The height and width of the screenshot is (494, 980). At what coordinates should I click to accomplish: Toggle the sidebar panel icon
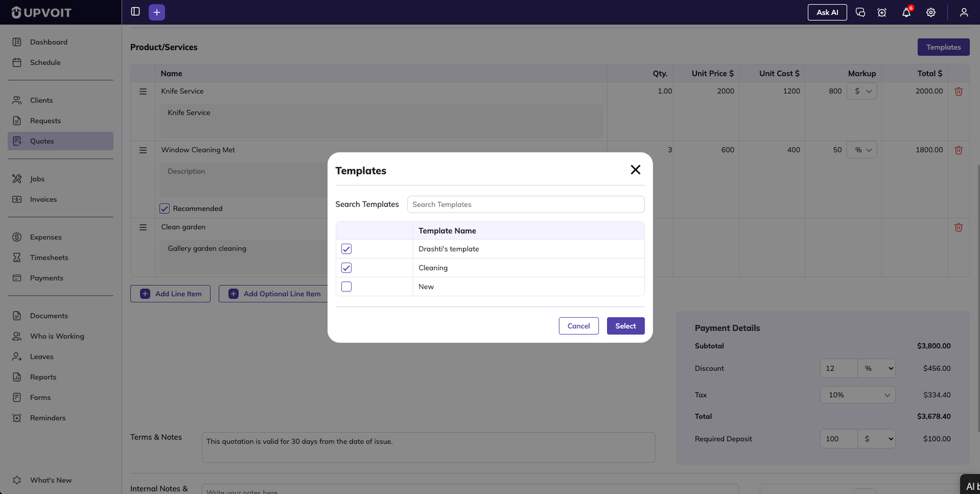tap(135, 12)
